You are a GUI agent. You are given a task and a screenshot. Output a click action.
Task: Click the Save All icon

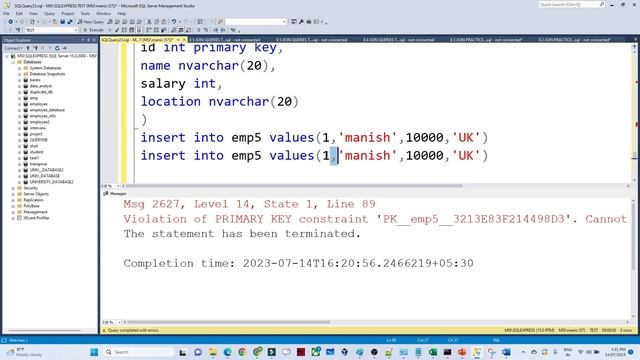click(x=70, y=22)
